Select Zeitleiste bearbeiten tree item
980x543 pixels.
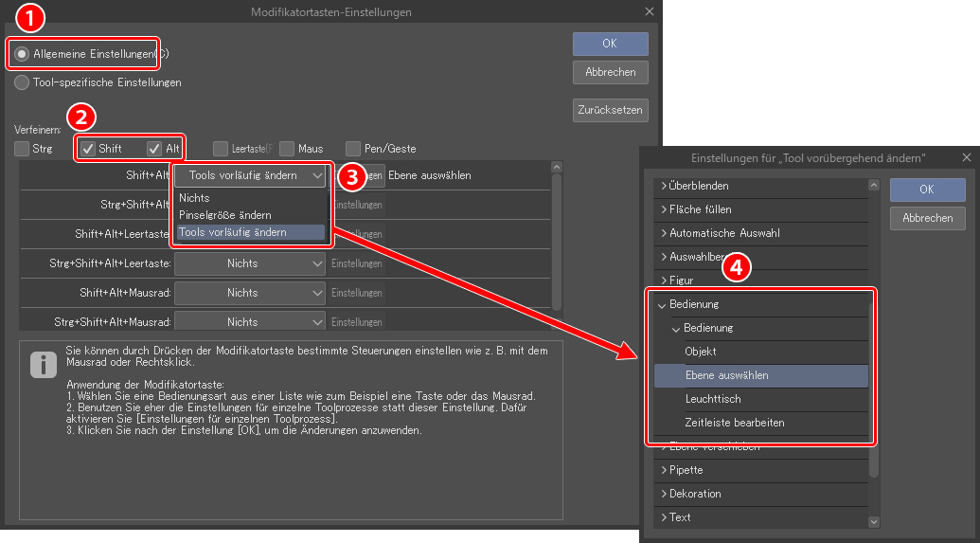[x=734, y=423]
